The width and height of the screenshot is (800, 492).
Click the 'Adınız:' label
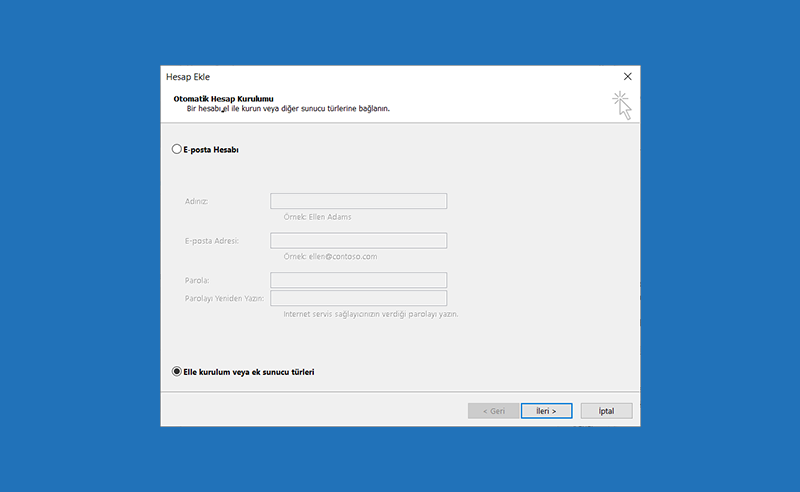(x=196, y=201)
